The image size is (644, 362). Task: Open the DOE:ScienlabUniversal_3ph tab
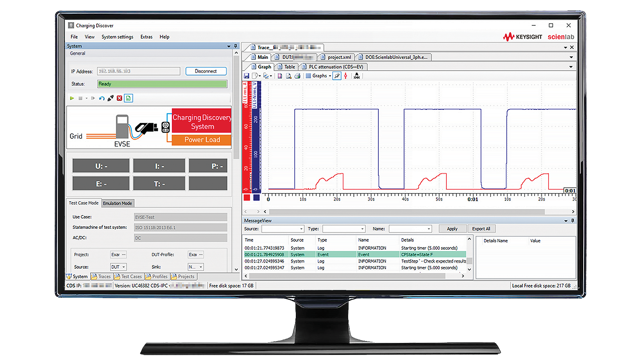(393, 57)
